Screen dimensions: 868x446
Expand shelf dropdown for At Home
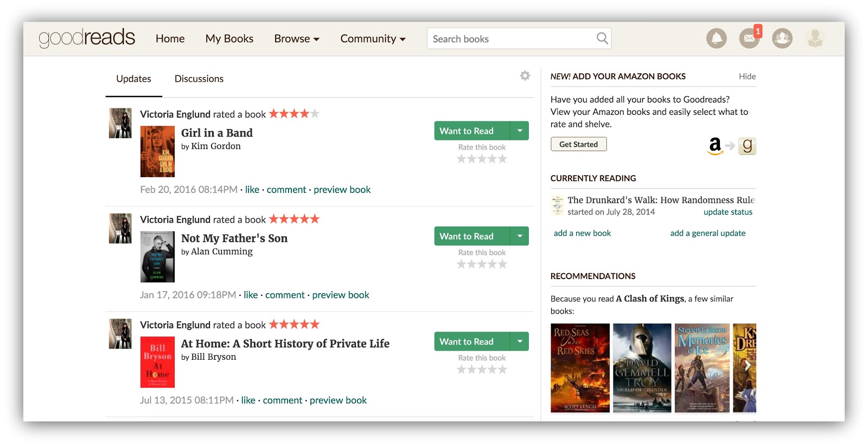click(520, 341)
